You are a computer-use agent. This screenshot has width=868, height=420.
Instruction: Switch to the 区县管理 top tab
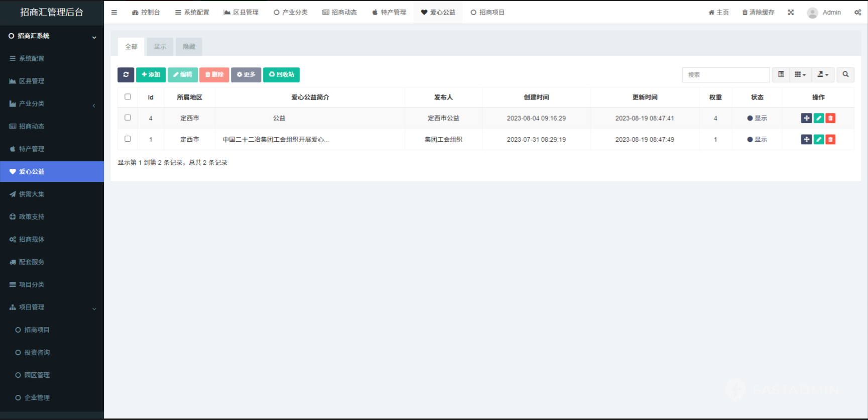[241, 12]
